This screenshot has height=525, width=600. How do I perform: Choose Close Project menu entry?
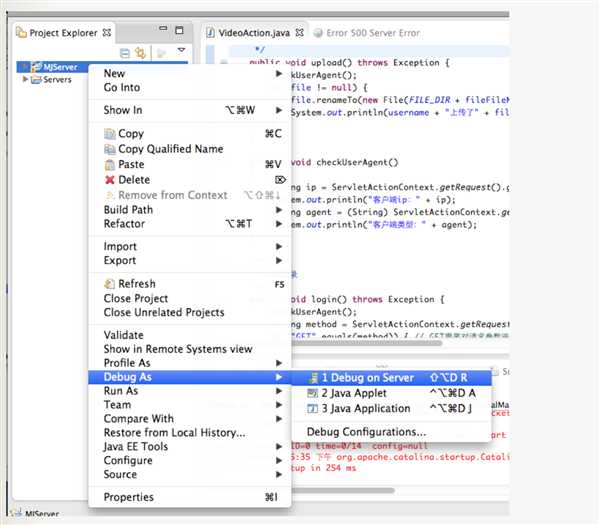coord(189,298)
